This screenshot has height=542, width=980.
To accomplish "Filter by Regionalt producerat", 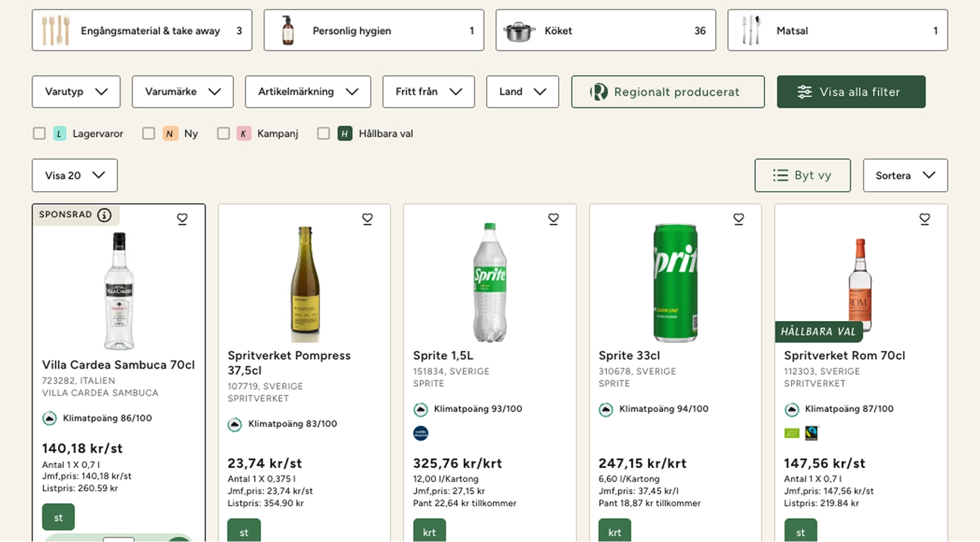I will click(668, 92).
